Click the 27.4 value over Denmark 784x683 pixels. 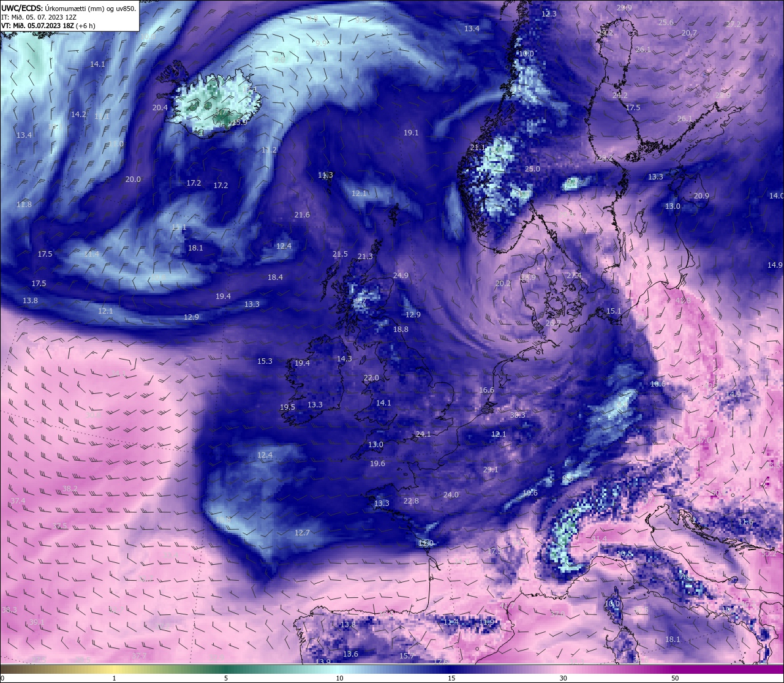click(574, 276)
